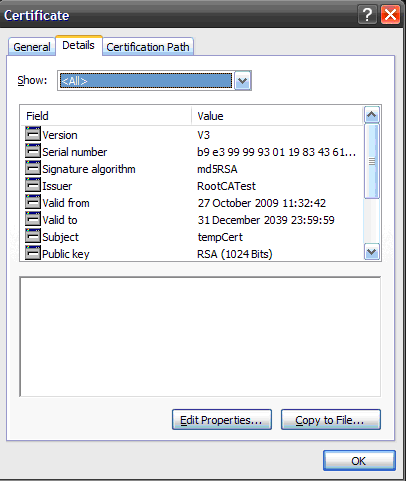Click the list scrollbar up arrow
Screen dimensions: 406x481
coord(372,115)
